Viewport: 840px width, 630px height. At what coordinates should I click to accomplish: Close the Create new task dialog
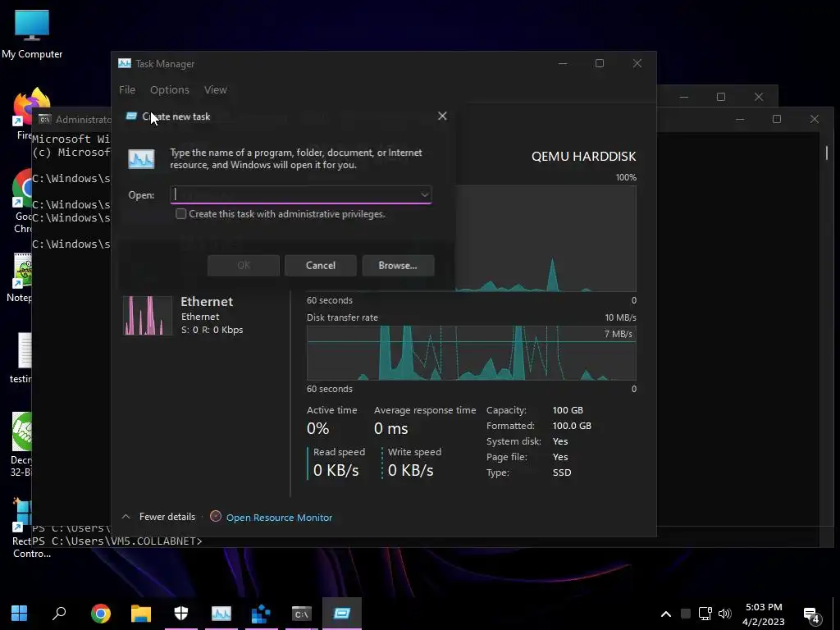pos(442,116)
